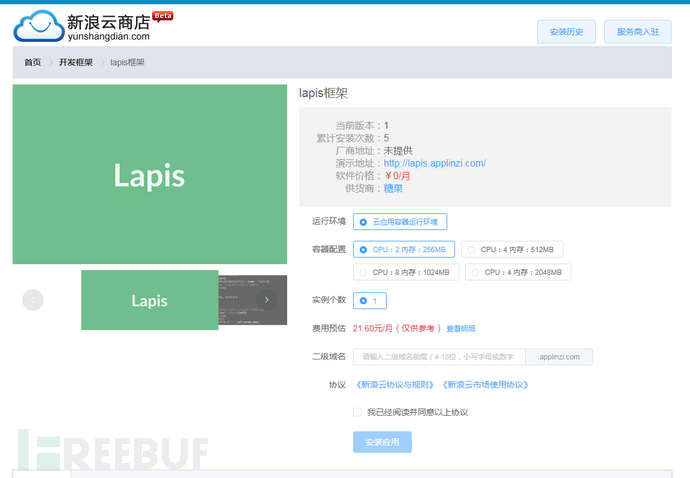Viewport: 690px width, 478px height.
Task: Click the .applinzi.com domain suffix
Action: click(559, 357)
